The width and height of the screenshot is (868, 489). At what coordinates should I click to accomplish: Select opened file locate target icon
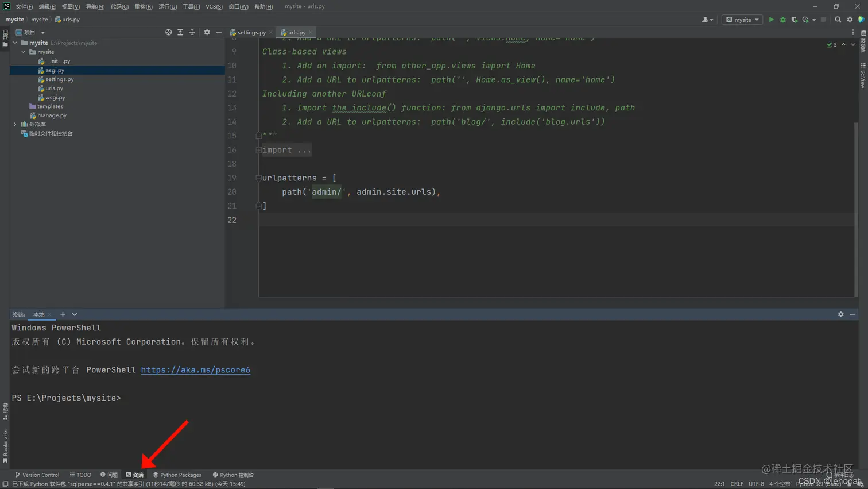pos(168,32)
